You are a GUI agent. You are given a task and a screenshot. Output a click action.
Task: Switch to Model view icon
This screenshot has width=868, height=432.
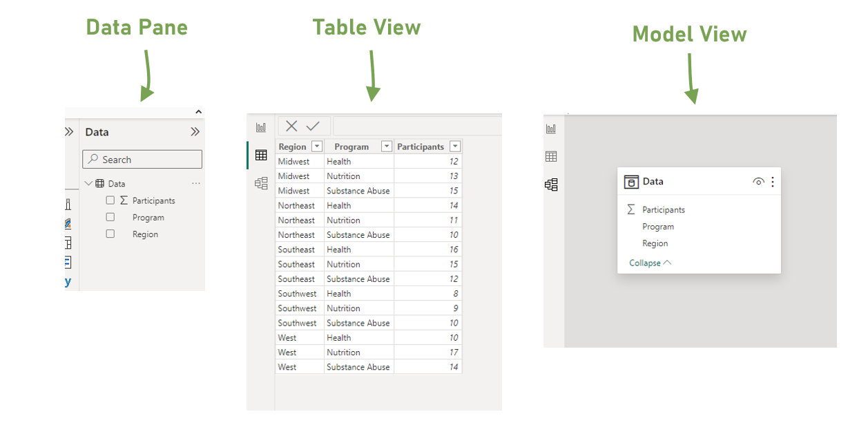pos(260,182)
